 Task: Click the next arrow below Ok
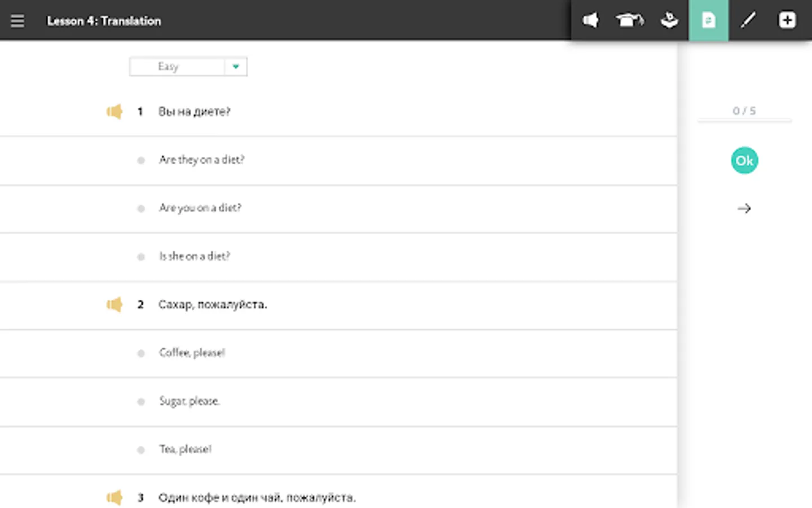[744, 209]
